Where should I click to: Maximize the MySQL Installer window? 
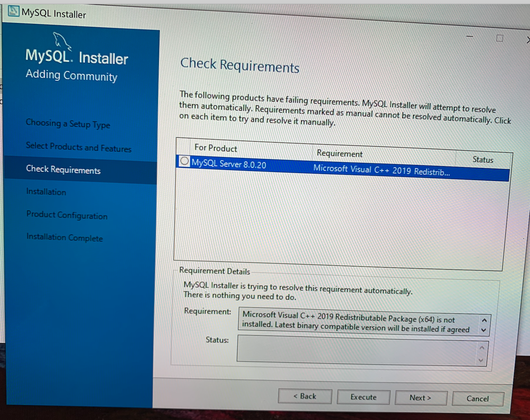(x=500, y=38)
